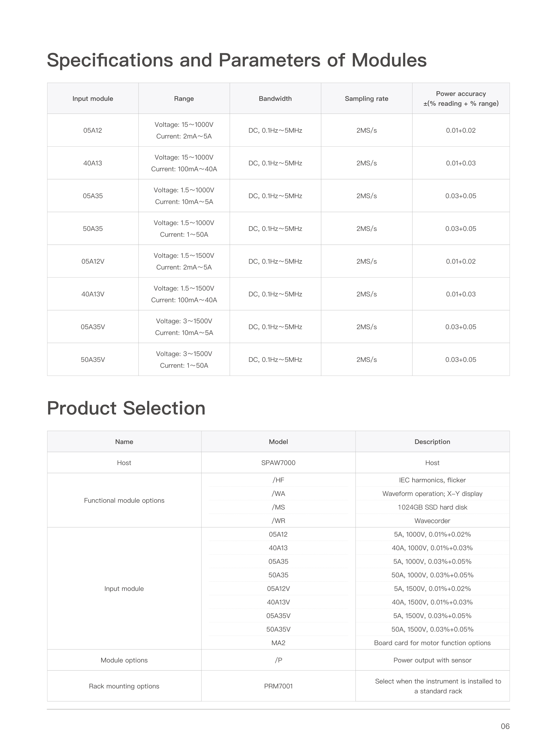Viewport: 557px width, 756px height.
Task: Click the 'Specifications and Parameters of Modules' heading
Action: pos(237,60)
